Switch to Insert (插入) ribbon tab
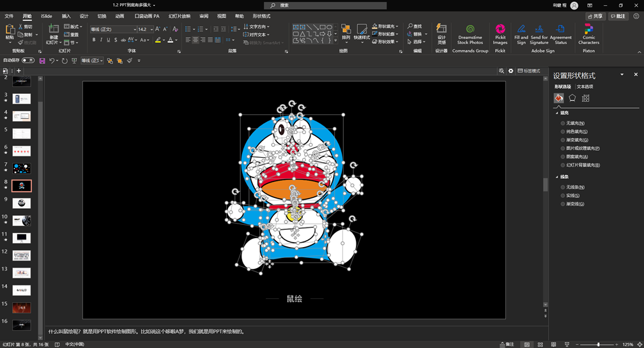The height and width of the screenshot is (348, 644). click(66, 16)
